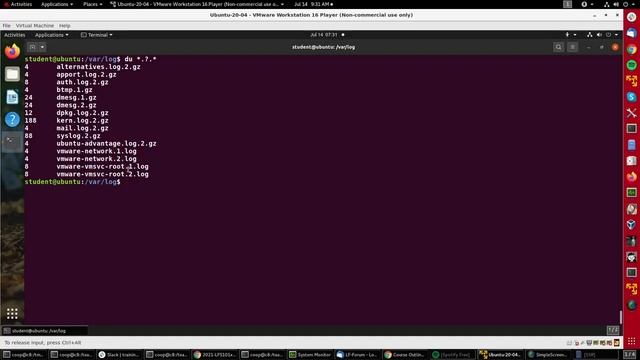
Task: Add a new terminal tab
Action: tap(32, 47)
